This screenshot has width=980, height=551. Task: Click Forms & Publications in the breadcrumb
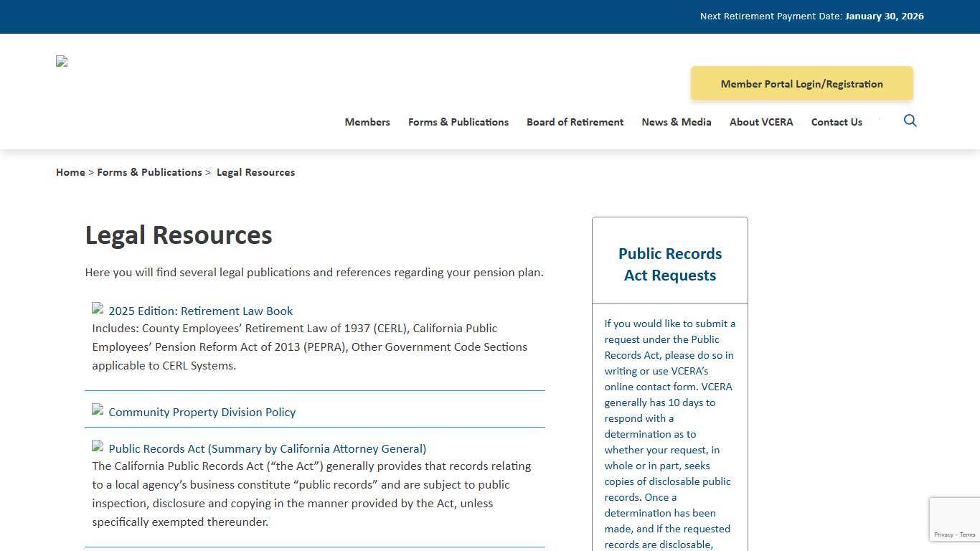[x=149, y=172]
